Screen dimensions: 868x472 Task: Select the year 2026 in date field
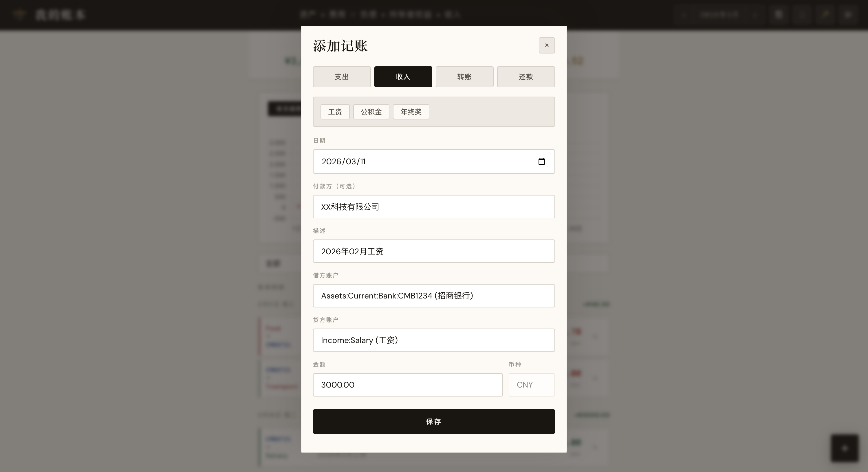coord(331,162)
